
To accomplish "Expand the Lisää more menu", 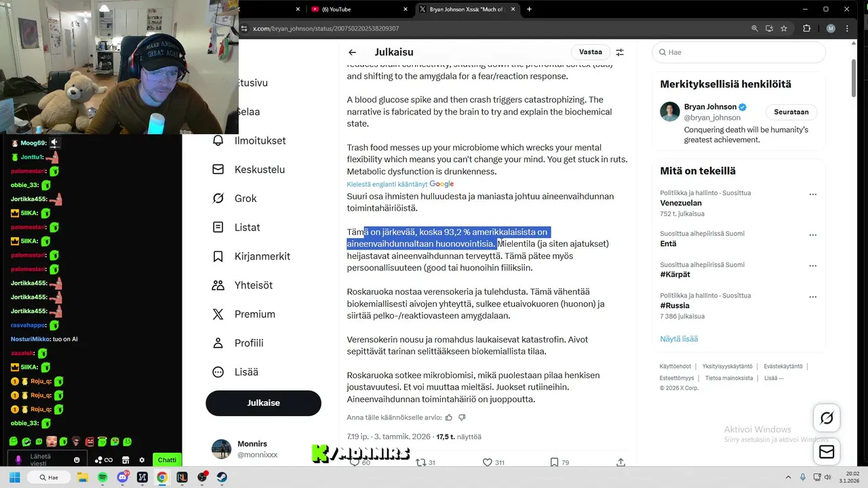I will click(x=236, y=372).
